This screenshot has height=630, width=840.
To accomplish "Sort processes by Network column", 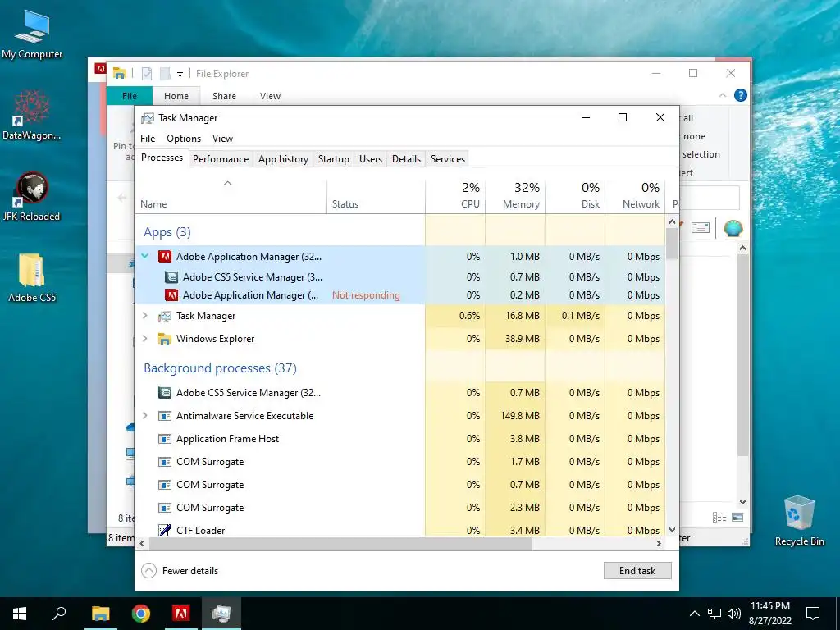I will tap(636, 196).
